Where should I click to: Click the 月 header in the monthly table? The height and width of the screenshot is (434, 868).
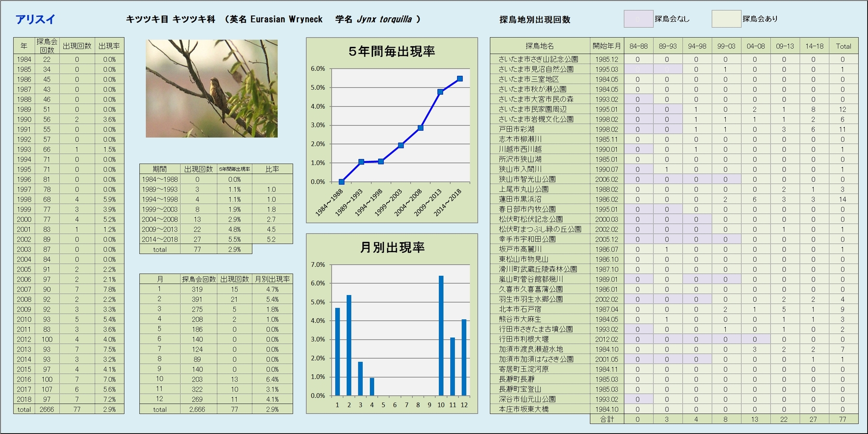point(160,279)
